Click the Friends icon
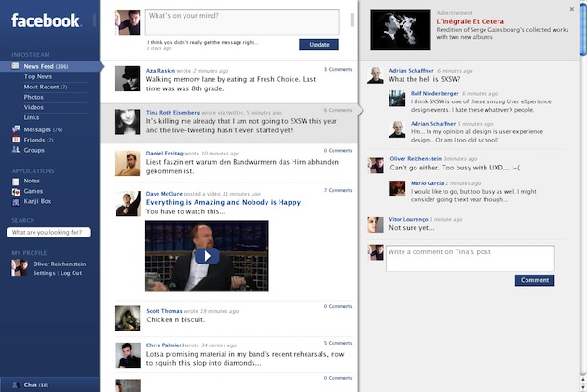 [x=16, y=140]
